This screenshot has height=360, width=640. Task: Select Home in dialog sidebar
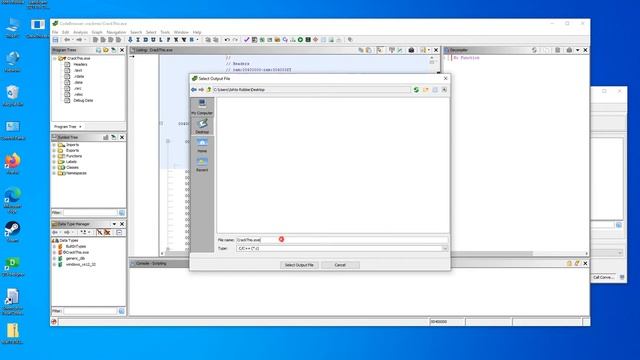[x=202, y=145]
